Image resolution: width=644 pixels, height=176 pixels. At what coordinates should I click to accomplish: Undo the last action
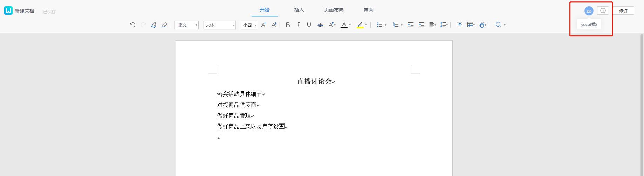132,25
